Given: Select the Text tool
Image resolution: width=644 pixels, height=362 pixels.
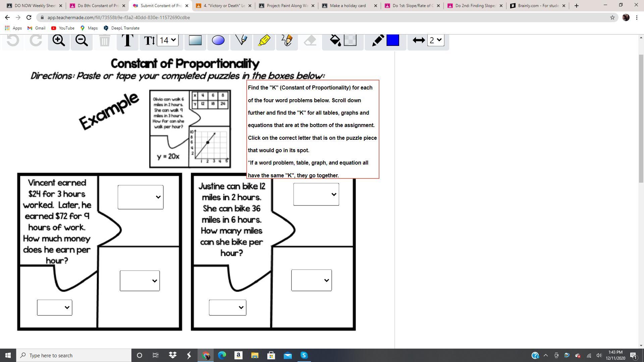Looking at the screenshot, I should (x=127, y=41).
